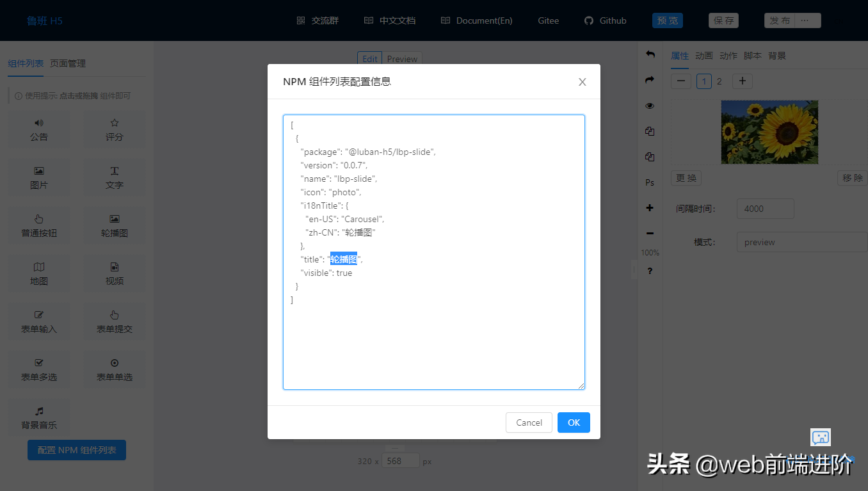Switch to the 动画 animation tab
The height and width of the screenshot is (491, 868).
coord(704,56)
